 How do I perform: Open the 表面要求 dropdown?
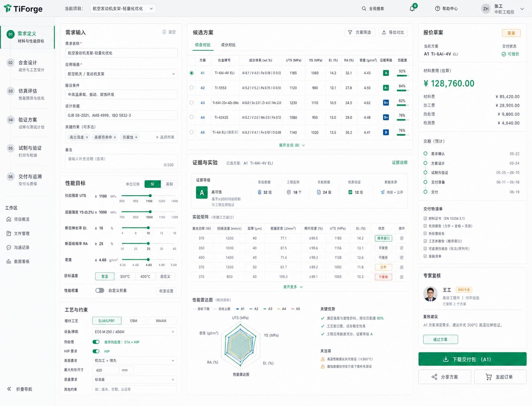(x=134, y=360)
